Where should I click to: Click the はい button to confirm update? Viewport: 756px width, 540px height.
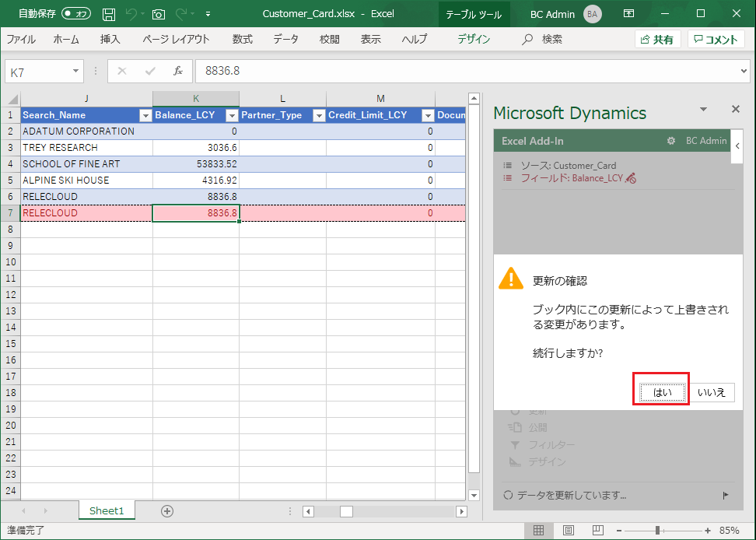click(663, 392)
